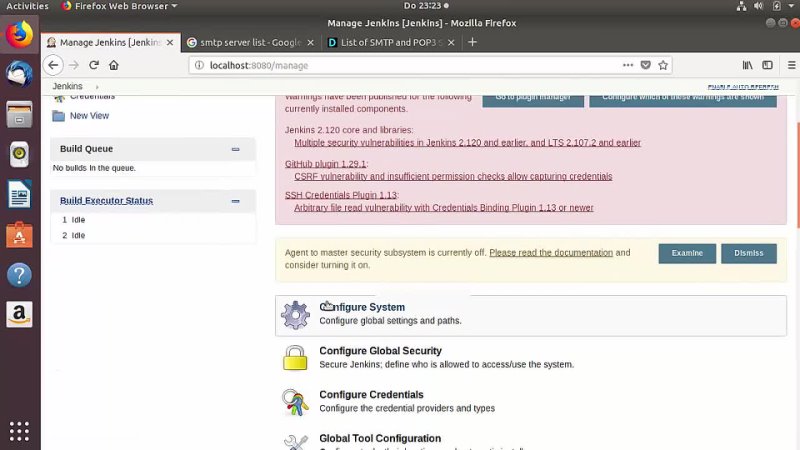The width and height of the screenshot is (800, 450).
Task: Bookmark this page with the star icon
Action: click(663, 65)
